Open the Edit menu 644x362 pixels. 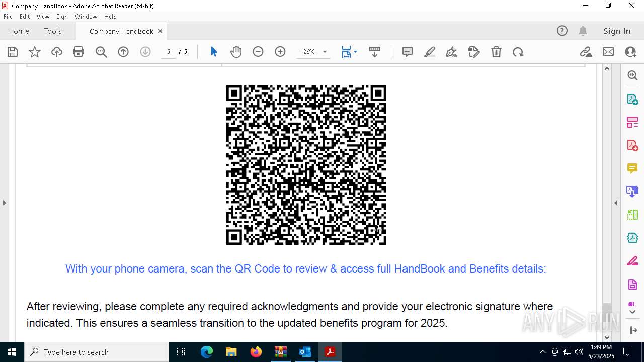coord(25,17)
